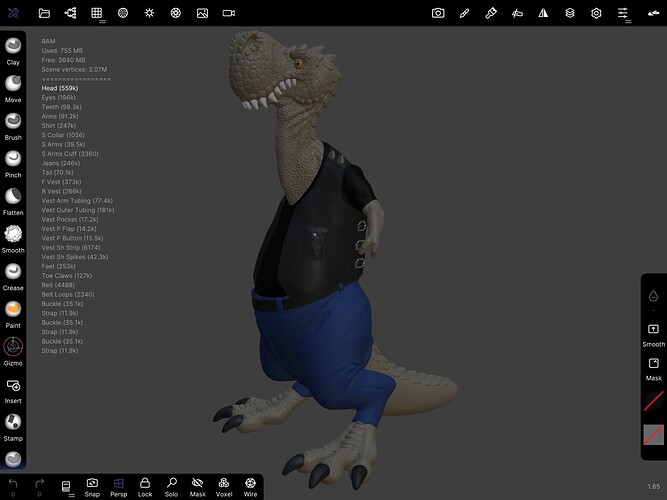The height and width of the screenshot is (500, 667).
Task: Open the Lighting sun menu
Action: point(149,13)
